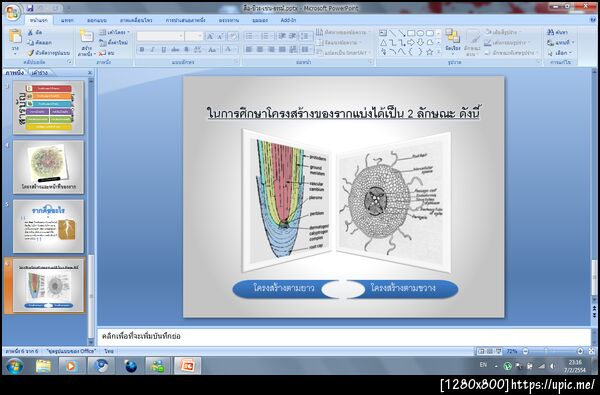Screen dimensions: 600x395
Task: Toggle strikethrough formatting
Action: (x=175, y=49)
